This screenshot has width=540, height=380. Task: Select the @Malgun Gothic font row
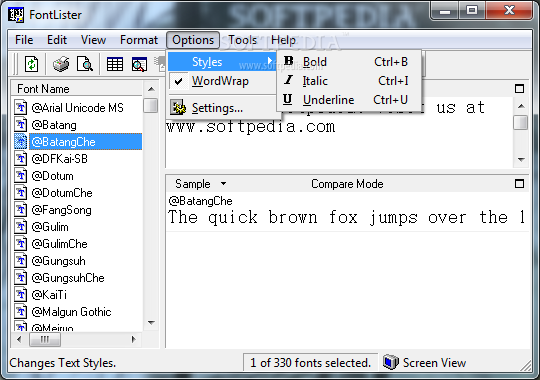71,312
